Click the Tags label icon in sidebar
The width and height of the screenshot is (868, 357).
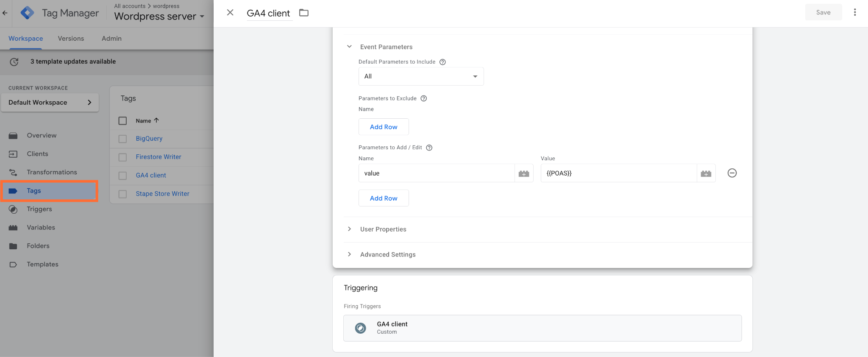pyautogui.click(x=13, y=191)
